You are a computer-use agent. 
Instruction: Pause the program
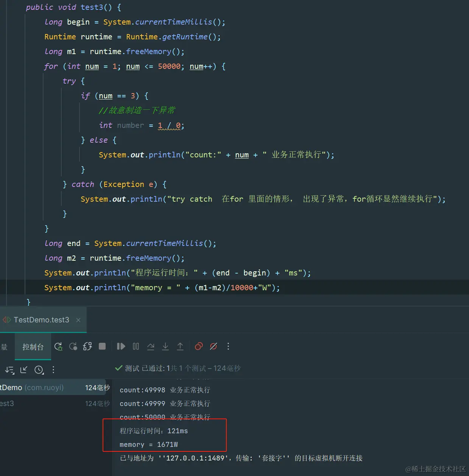point(136,346)
